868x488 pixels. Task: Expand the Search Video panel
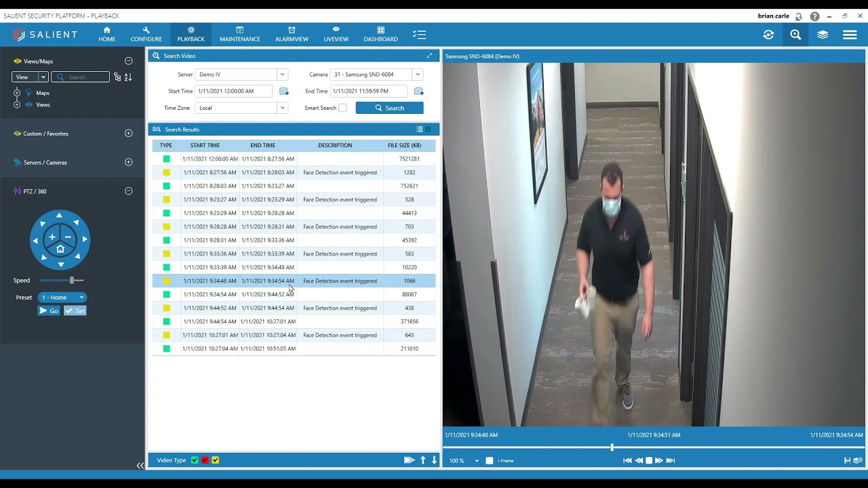429,56
